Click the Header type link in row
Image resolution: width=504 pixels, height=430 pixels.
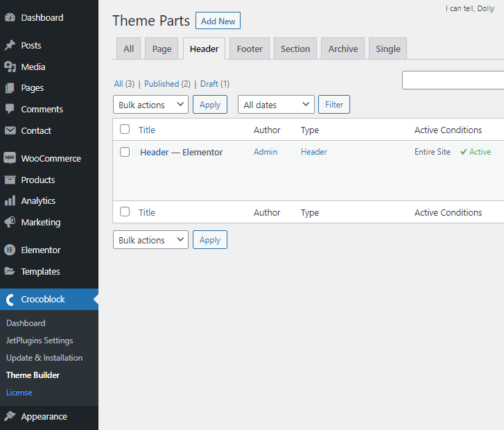click(x=314, y=152)
